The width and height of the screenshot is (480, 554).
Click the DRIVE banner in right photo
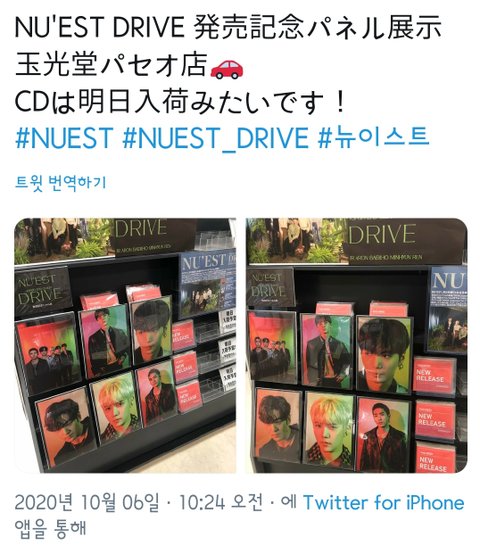point(404,242)
